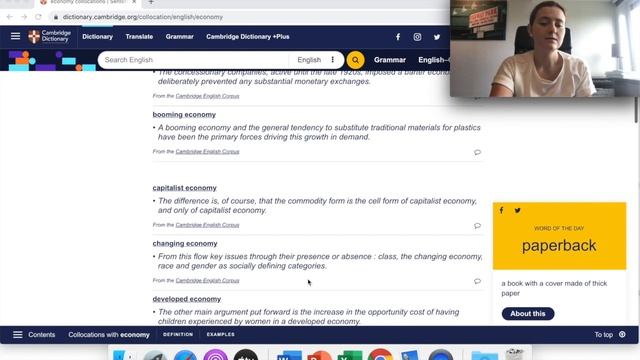Screen dimensions: 640x360
Task: Share word of the day on Twitter
Action: [518, 211]
